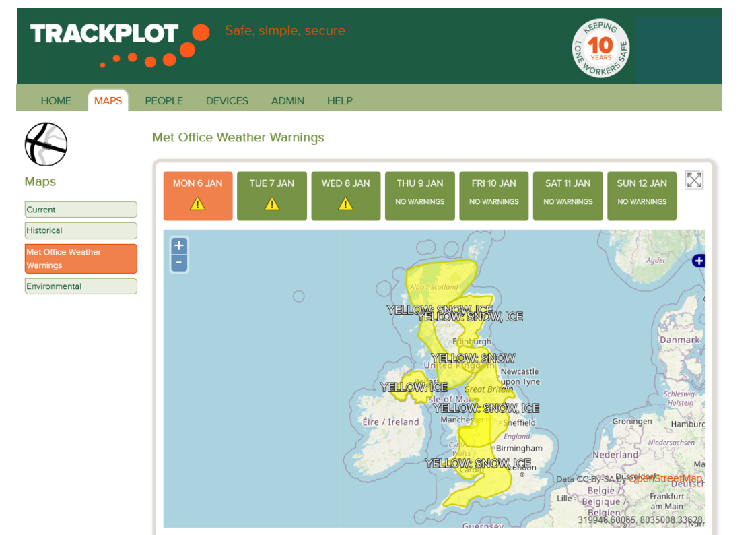756x535 pixels.
Task: Click the warning triangle on MON 6 JAN
Action: (197, 204)
